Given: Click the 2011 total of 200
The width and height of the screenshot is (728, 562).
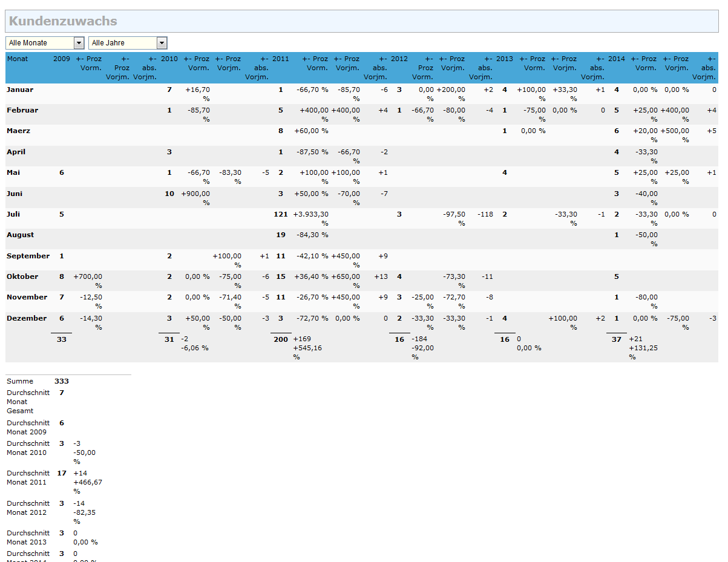Looking at the screenshot, I should click(x=281, y=340).
